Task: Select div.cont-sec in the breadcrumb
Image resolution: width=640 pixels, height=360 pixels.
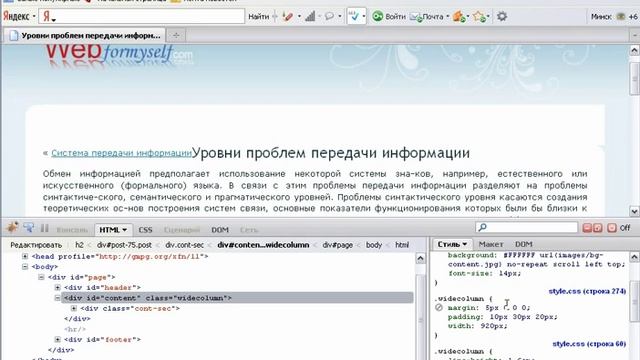Action: coord(184,245)
